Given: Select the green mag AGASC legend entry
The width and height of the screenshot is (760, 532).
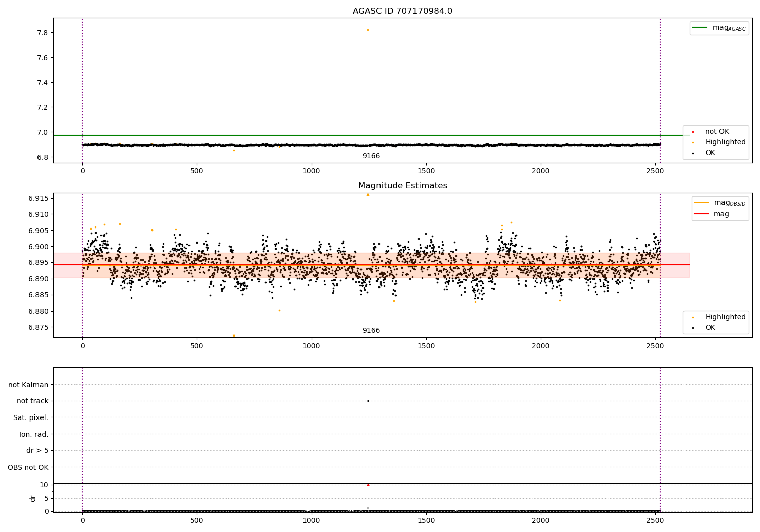Looking at the screenshot, I should (x=719, y=28).
